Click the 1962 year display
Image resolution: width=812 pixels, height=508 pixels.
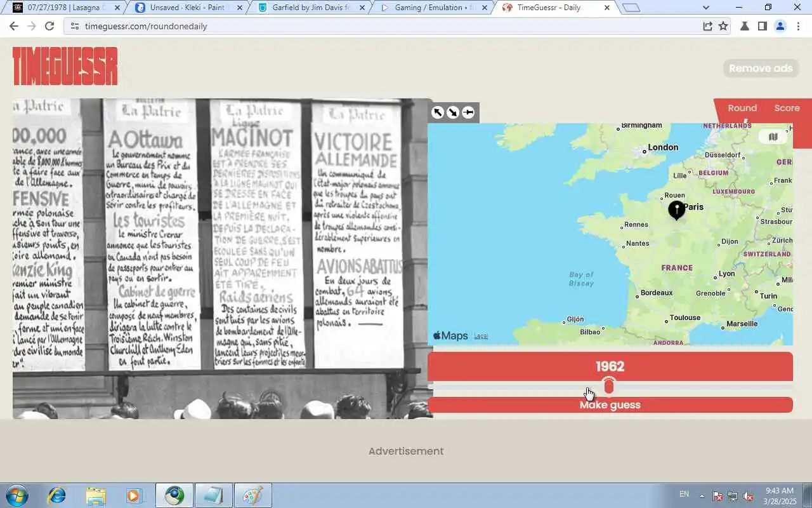[x=610, y=366]
